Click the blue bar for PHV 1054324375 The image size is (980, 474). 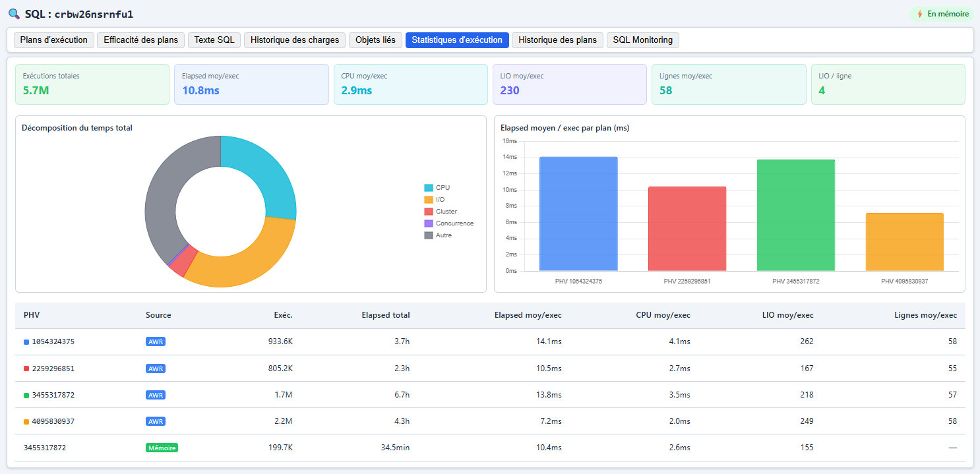click(578, 214)
